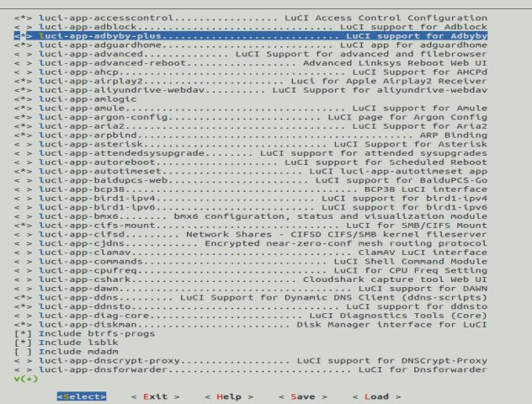The width and height of the screenshot is (532, 404).
Task: Click the Save button
Action: point(303,396)
